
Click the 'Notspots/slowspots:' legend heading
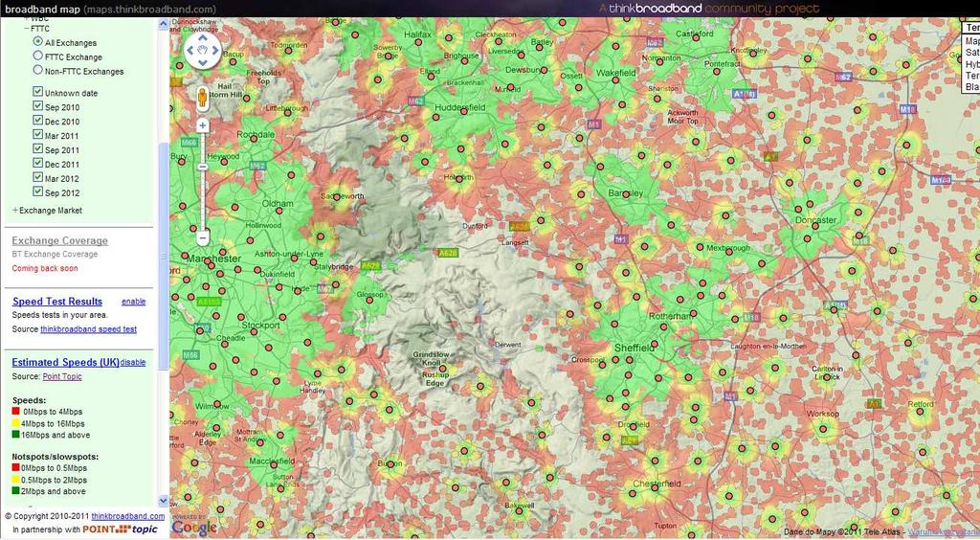coord(55,457)
